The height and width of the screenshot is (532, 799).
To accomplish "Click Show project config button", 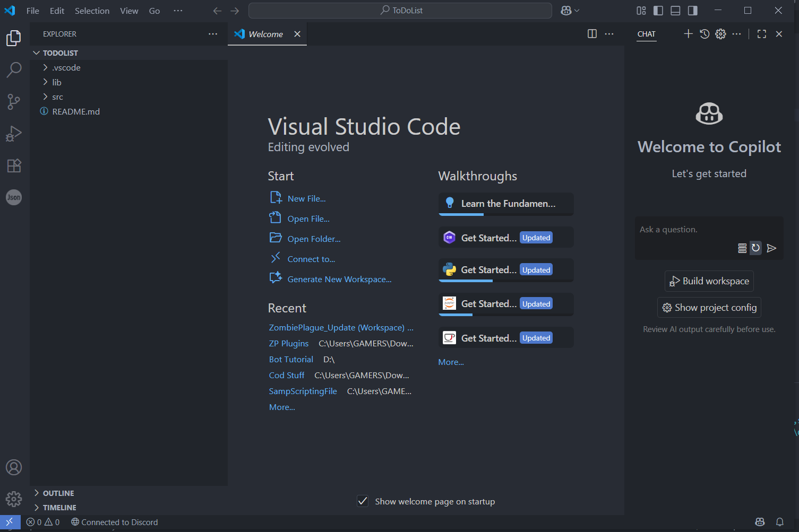I will point(709,308).
